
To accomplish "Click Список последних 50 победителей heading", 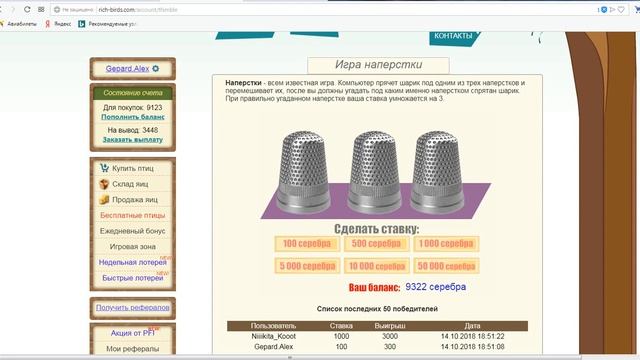I will [377, 309].
